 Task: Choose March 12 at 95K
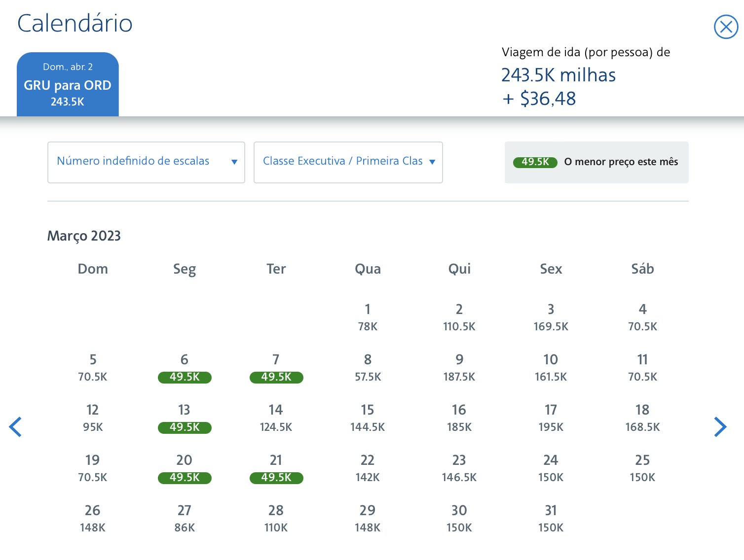pyautogui.click(x=93, y=418)
